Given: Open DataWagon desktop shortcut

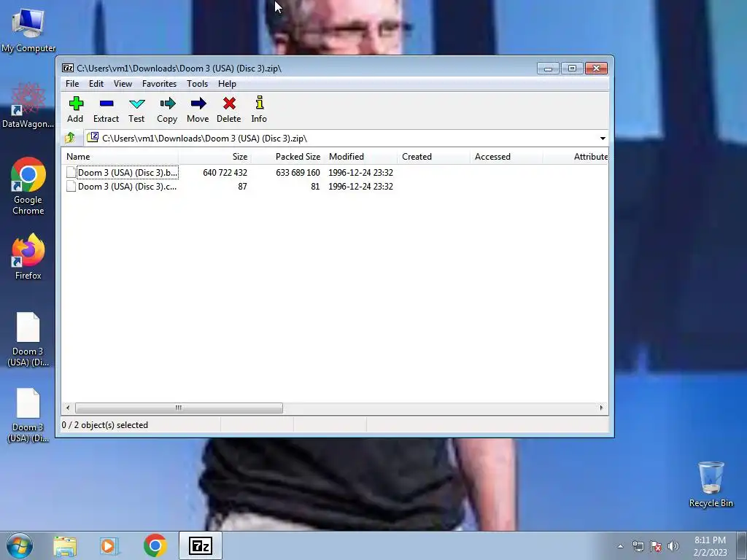Looking at the screenshot, I should pos(28,106).
